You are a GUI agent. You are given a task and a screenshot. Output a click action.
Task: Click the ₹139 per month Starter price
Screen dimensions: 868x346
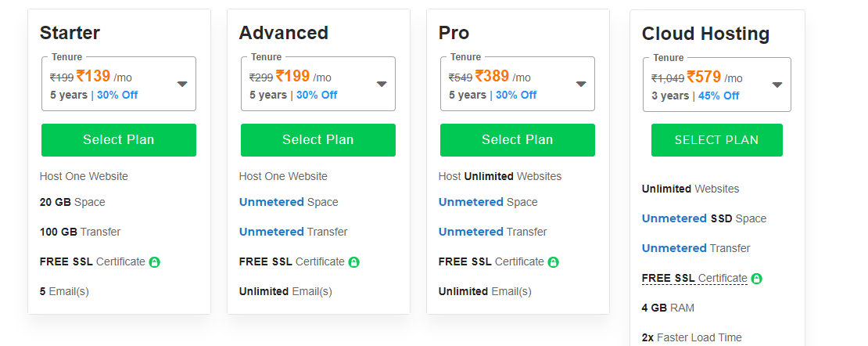[93, 77]
